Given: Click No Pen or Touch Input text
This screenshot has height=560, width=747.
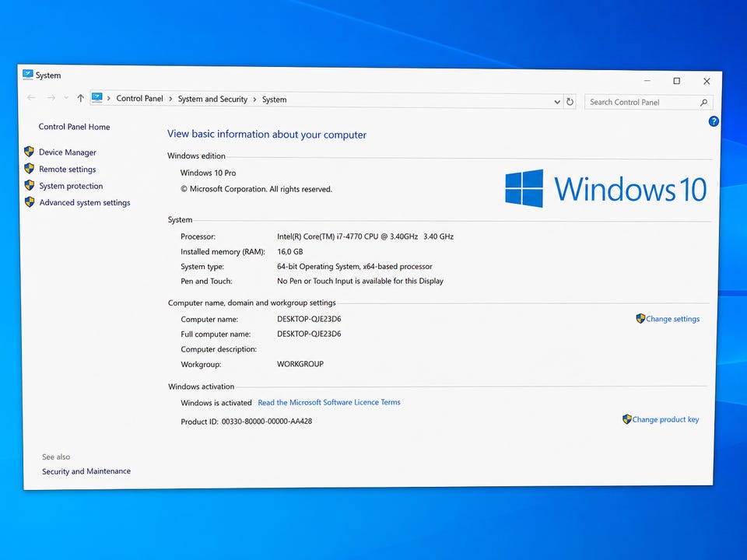Looking at the screenshot, I should [x=360, y=281].
